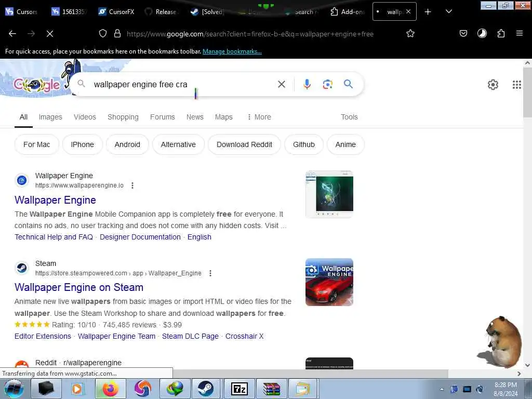Switch to Maps results
The width and height of the screenshot is (532, 399).
[224, 117]
